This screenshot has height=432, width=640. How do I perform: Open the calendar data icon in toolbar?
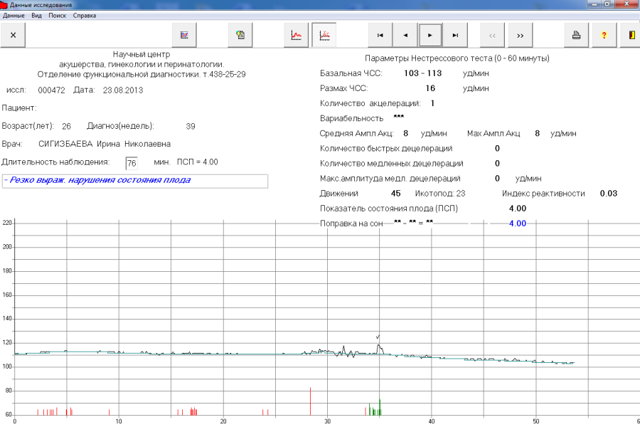(x=184, y=35)
